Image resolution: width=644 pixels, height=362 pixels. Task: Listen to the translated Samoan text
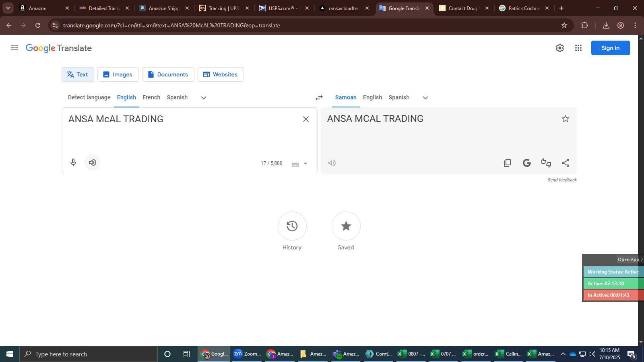332,163
